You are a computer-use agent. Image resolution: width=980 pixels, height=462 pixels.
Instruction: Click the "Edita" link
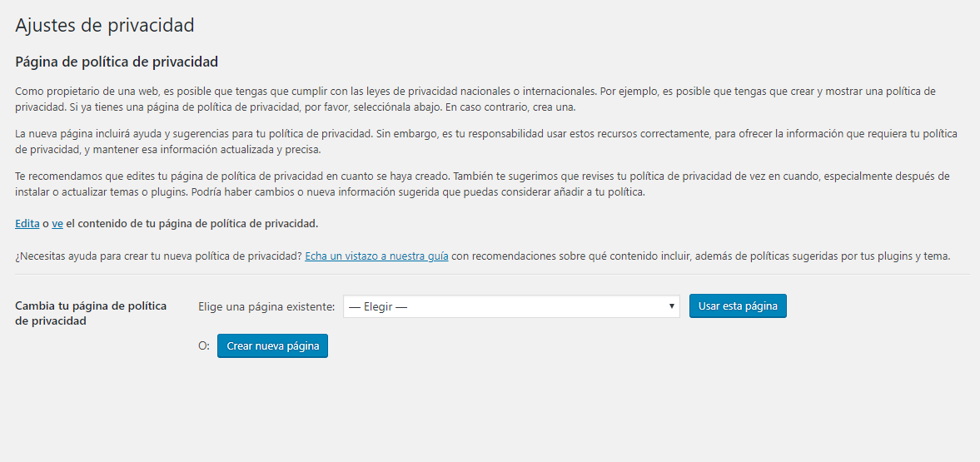[x=27, y=224]
